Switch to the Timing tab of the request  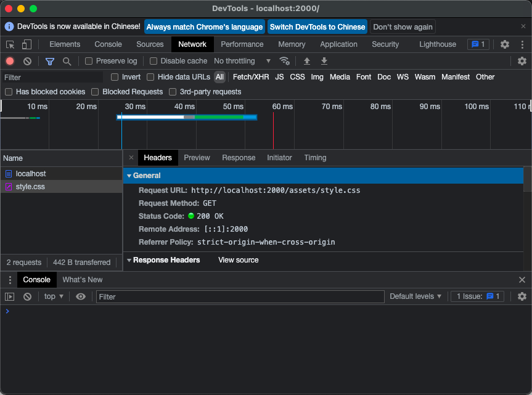pyautogui.click(x=315, y=158)
